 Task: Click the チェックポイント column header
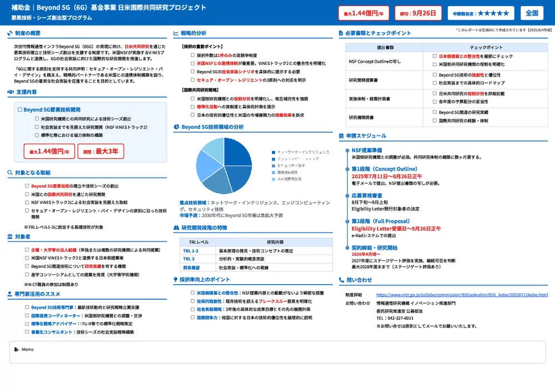coord(486,47)
